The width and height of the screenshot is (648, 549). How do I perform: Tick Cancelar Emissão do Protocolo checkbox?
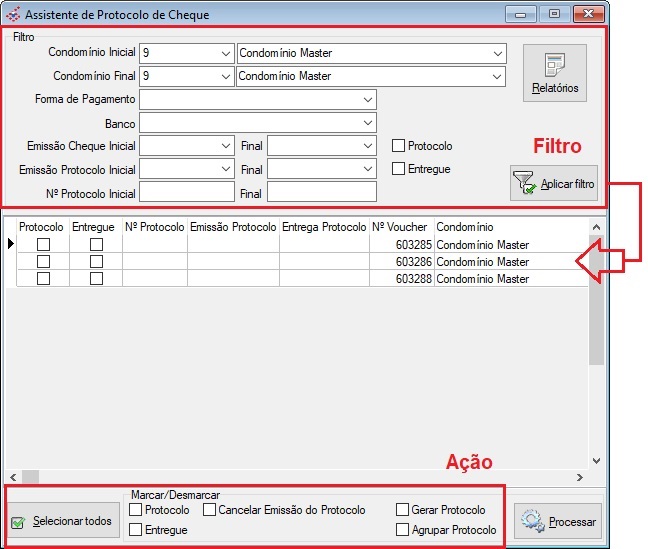210,510
